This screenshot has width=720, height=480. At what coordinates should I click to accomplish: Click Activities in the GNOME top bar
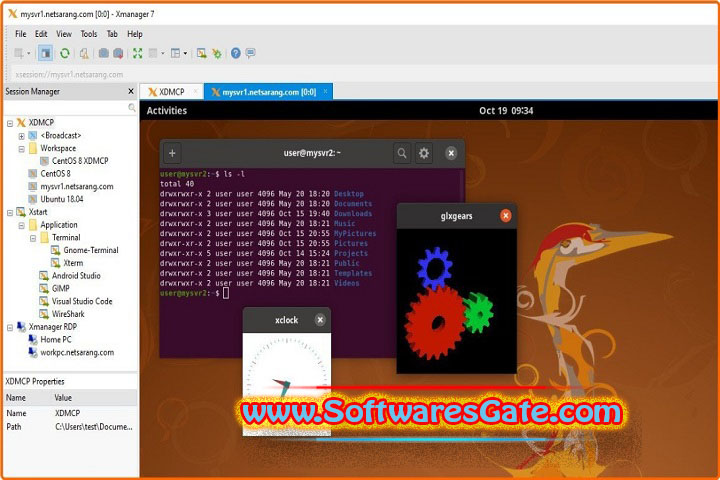(167, 111)
